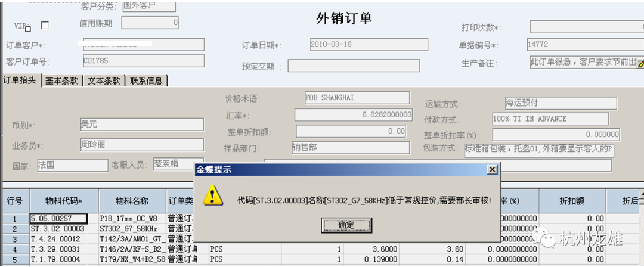Switch to the 联系信息 tab

[x=147, y=81]
